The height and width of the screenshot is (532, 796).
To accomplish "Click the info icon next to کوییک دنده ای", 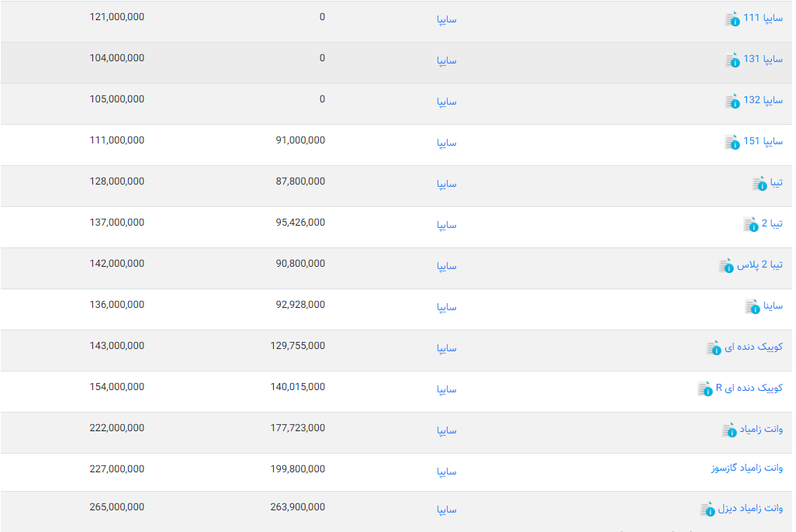I will 714,348.
